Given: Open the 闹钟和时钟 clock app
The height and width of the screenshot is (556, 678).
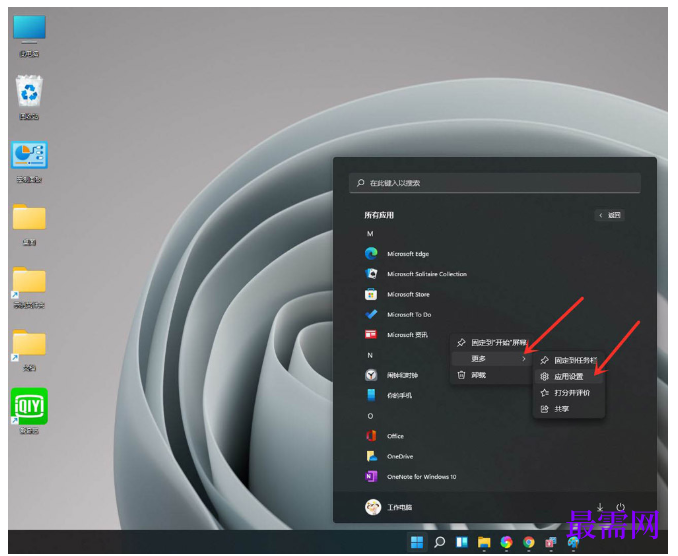Looking at the screenshot, I should [391, 375].
